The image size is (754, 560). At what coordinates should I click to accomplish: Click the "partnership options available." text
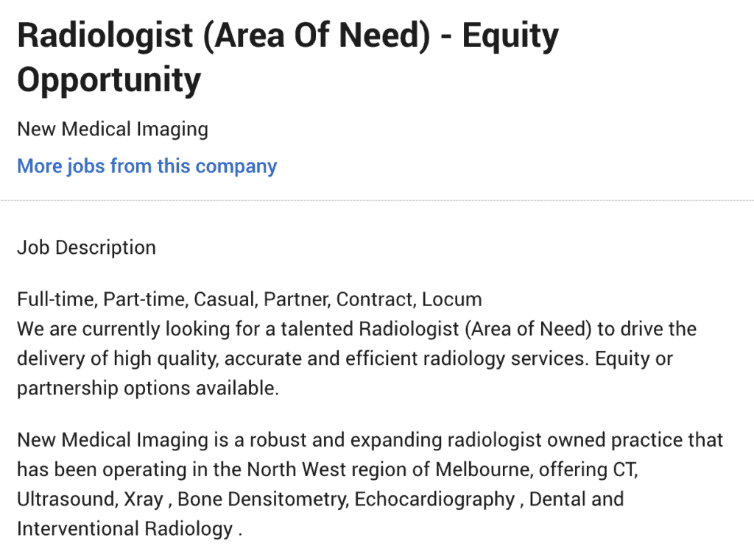(148, 389)
